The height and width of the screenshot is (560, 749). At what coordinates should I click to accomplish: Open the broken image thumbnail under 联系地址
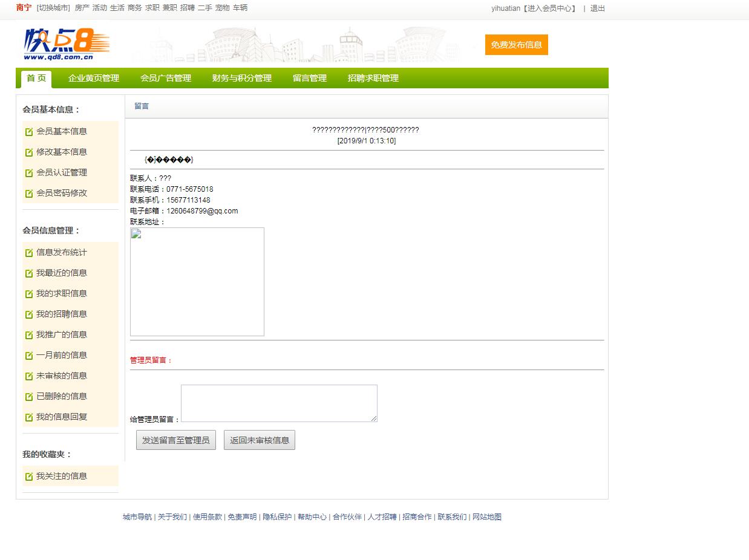197,282
